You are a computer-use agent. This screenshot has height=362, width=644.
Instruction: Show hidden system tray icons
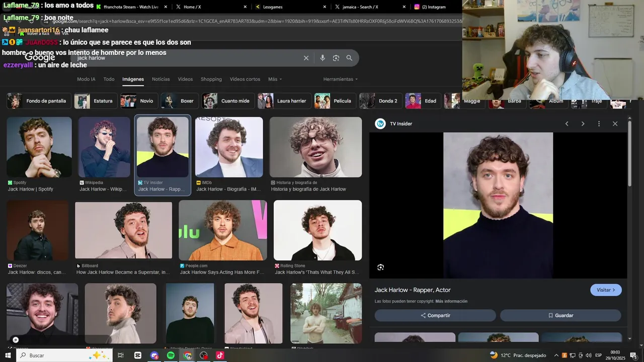pyautogui.click(x=556, y=355)
